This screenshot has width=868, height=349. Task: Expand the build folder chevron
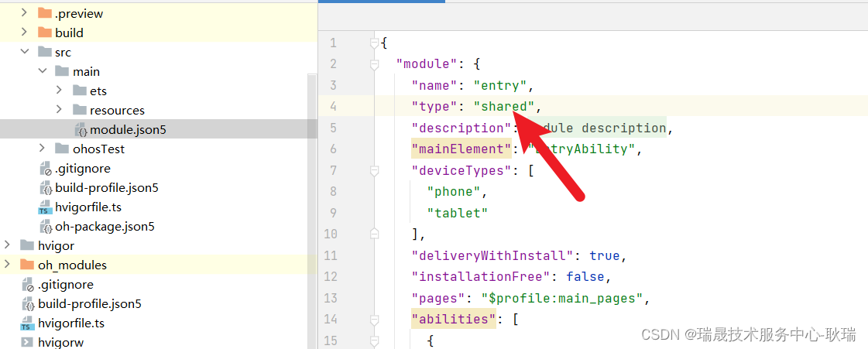[x=24, y=32]
